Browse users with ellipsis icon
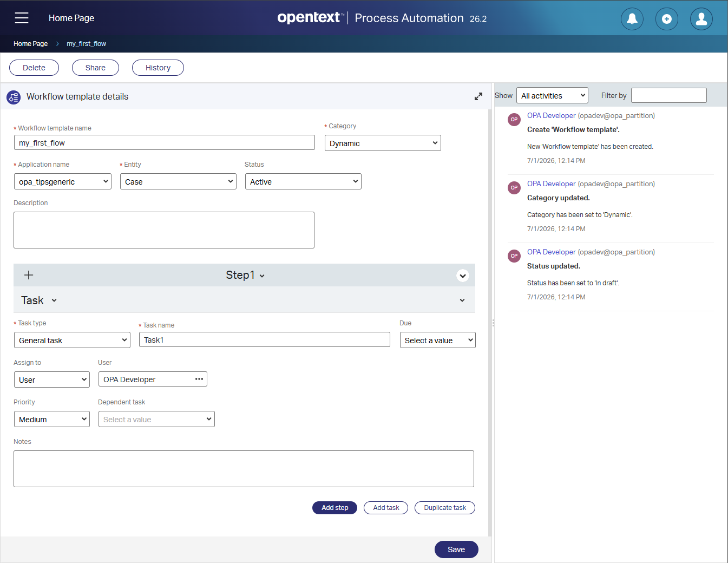 [x=199, y=379]
